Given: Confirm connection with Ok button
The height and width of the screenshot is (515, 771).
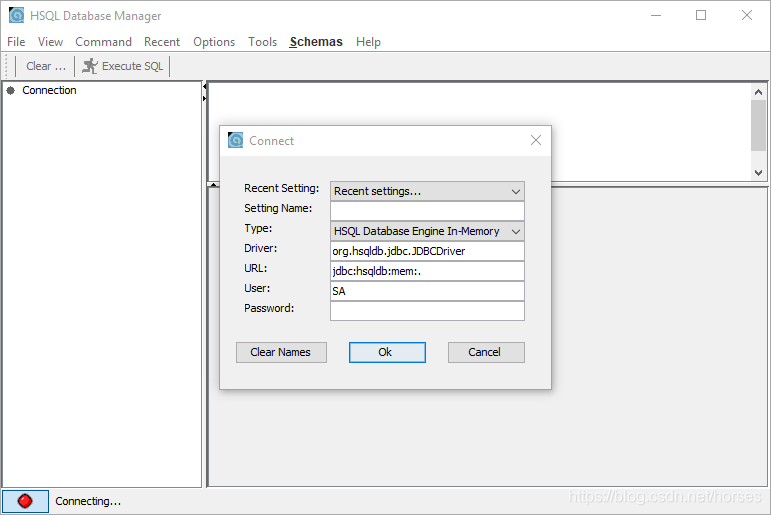Looking at the screenshot, I should coord(387,352).
